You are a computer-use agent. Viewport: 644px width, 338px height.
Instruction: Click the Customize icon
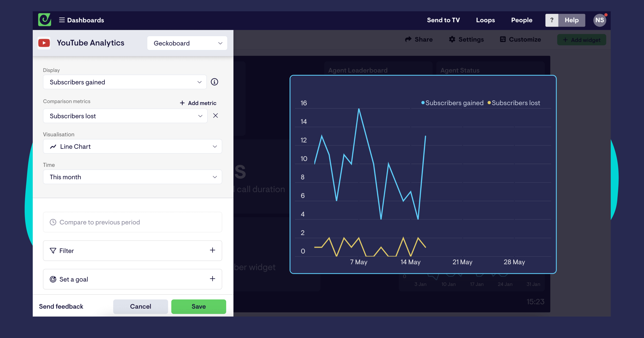(x=503, y=40)
